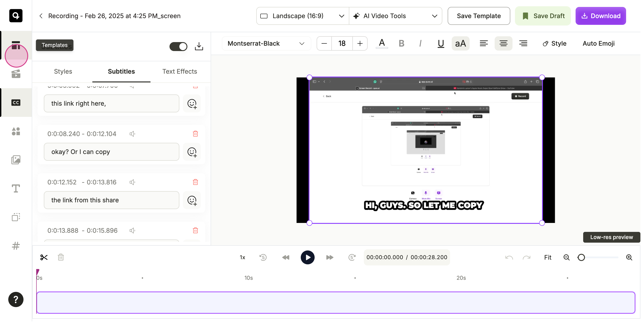This screenshot has height=325, width=644.
Task: Increase font size with plus
Action: pyautogui.click(x=360, y=43)
